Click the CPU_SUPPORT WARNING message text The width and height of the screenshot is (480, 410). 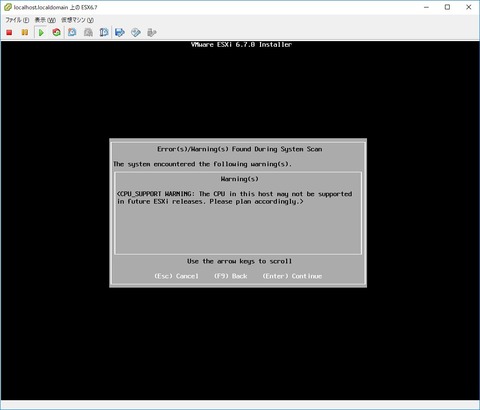[x=234, y=198]
